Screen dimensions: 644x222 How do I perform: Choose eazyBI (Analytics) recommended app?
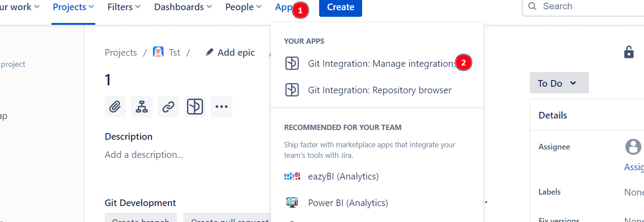click(343, 176)
